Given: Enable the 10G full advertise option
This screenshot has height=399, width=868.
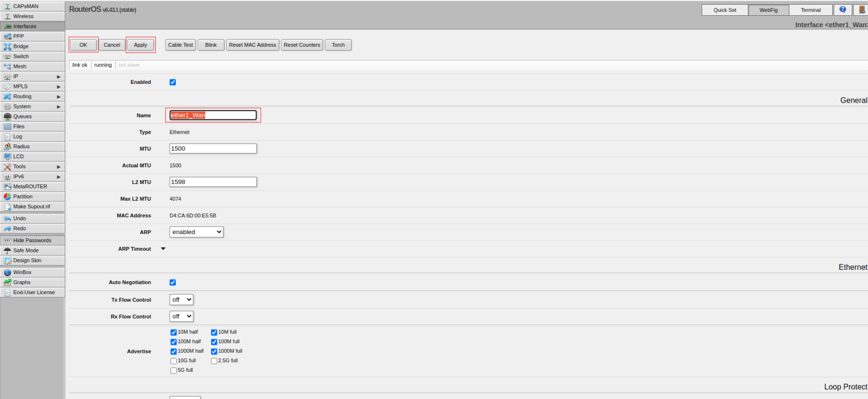Looking at the screenshot, I should click(x=174, y=361).
